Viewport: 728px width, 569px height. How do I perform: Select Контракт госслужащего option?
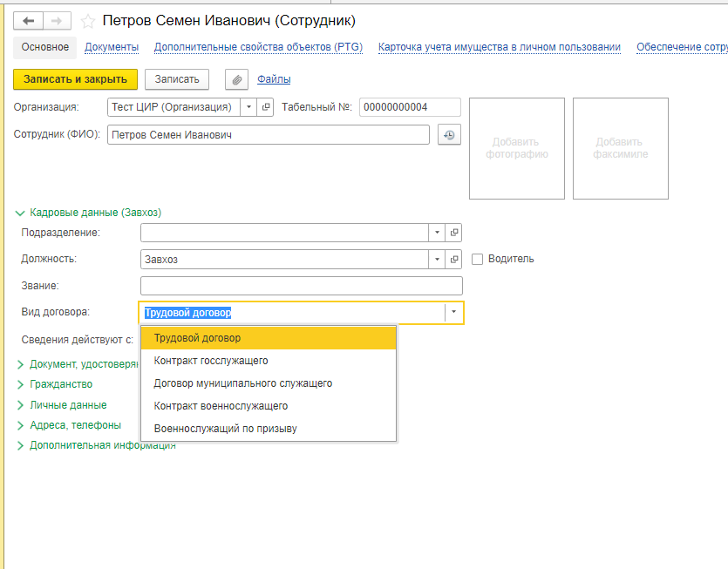[269, 361]
